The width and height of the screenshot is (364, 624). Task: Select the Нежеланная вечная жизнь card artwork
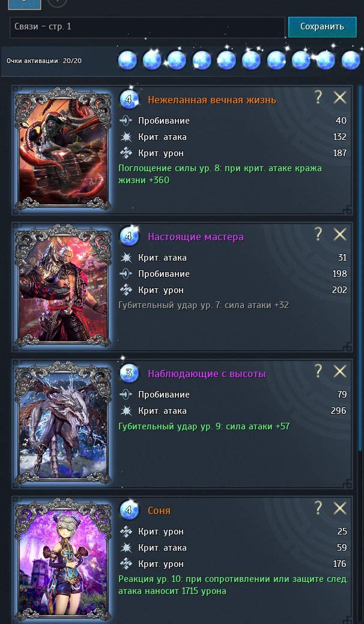(x=63, y=149)
